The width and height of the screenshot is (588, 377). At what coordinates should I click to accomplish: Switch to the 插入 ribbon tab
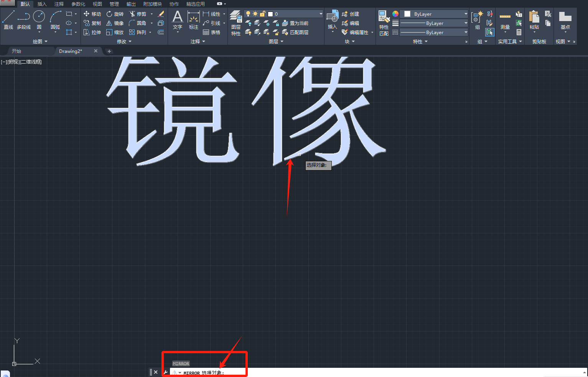[x=42, y=4]
